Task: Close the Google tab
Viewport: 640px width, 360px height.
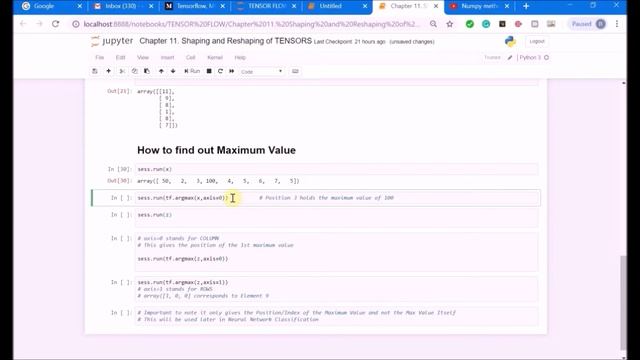Action: (x=80, y=6)
